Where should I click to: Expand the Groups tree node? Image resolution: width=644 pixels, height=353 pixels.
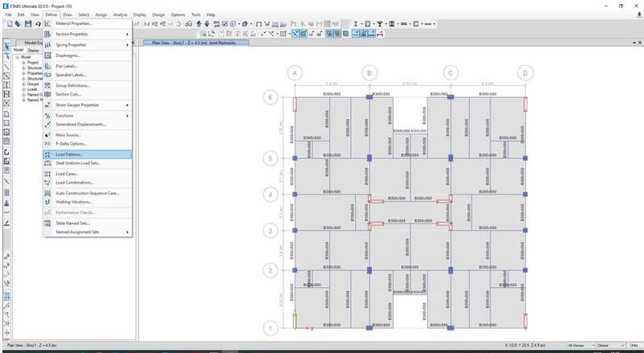pos(24,84)
